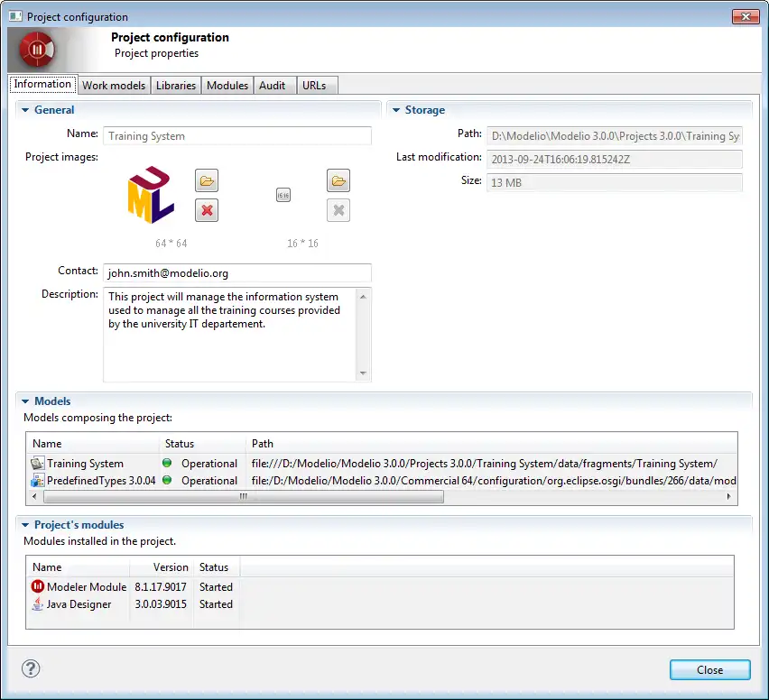
Task: Click the Training System model fragment icon
Action: tap(37, 464)
